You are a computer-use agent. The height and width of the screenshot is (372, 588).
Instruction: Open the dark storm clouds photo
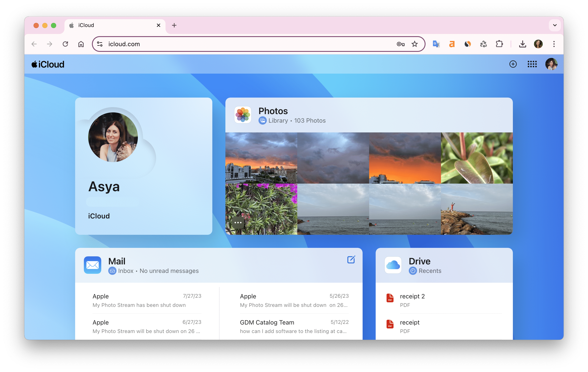[x=333, y=158]
